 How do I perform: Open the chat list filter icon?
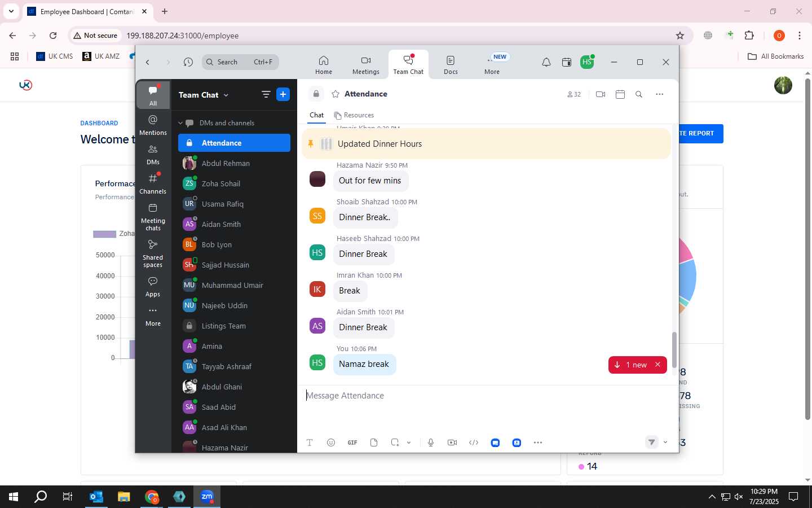pyautogui.click(x=266, y=94)
